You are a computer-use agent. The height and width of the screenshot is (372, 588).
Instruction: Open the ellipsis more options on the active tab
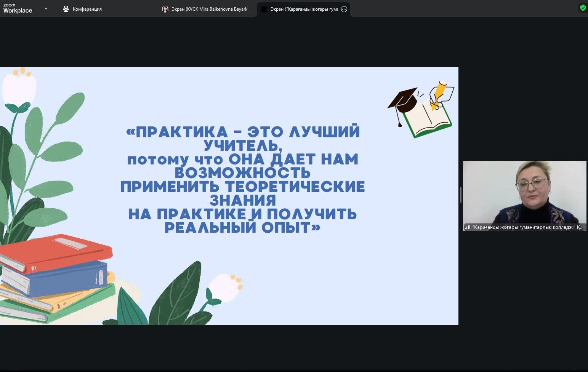click(x=344, y=9)
